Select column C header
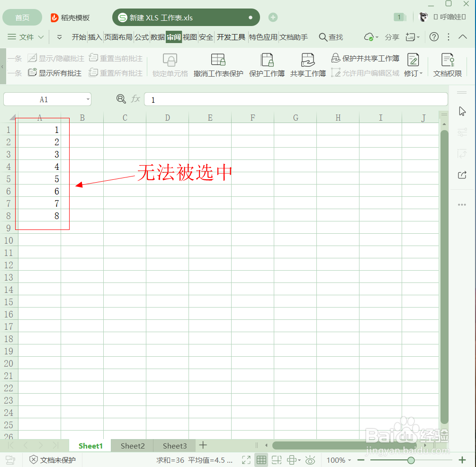Image resolution: width=476 pixels, height=467 pixels. click(125, 118)
